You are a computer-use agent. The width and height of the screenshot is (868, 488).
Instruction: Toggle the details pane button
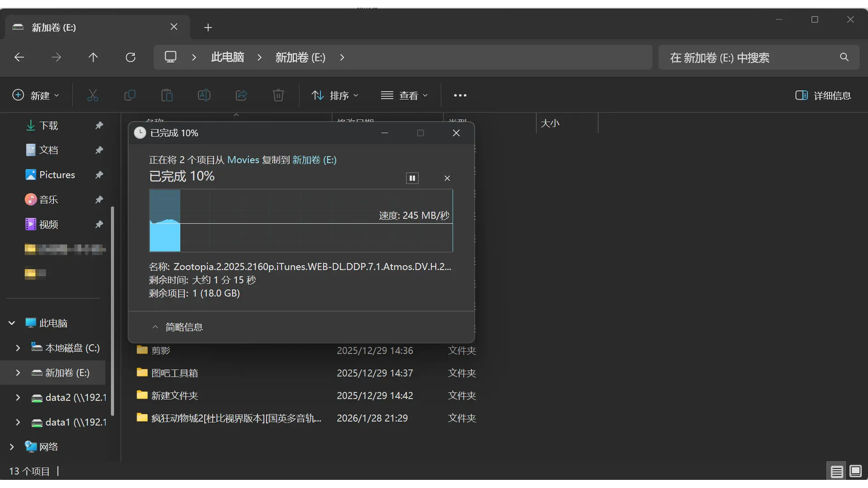[x=823, y=95]
